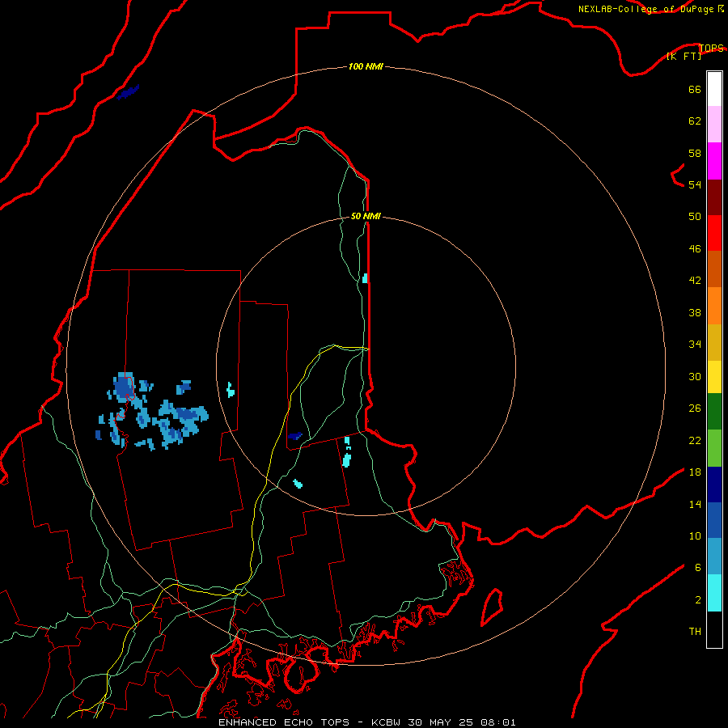Click the light blue swatch between 6 and 10
This screenshot has width=728, height=728.
pyautogui.click(x=714, y=557)
